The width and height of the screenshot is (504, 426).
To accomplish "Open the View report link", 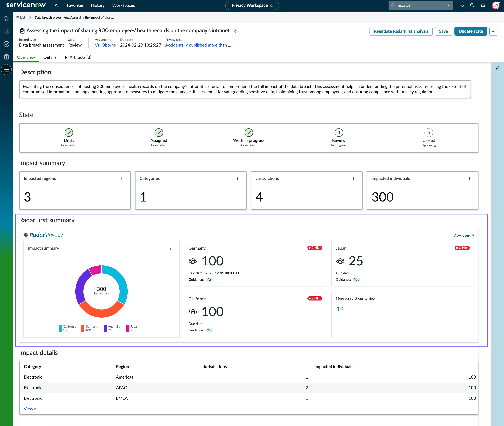I will point(463,236).
